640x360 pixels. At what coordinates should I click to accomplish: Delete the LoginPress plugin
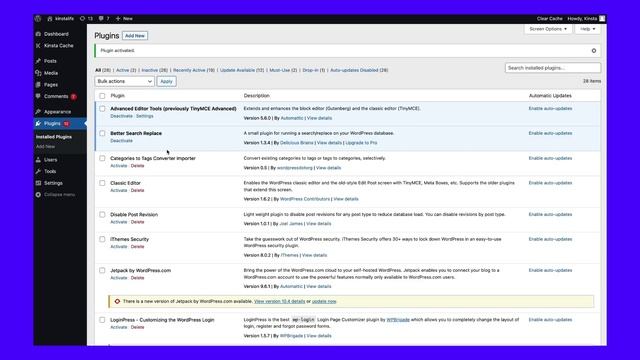[137, 327]
